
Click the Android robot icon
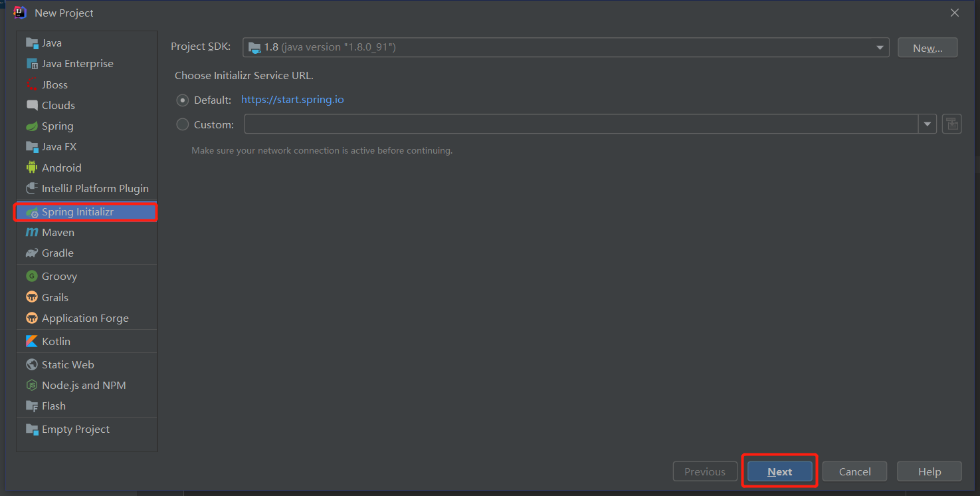click(32, 168)
